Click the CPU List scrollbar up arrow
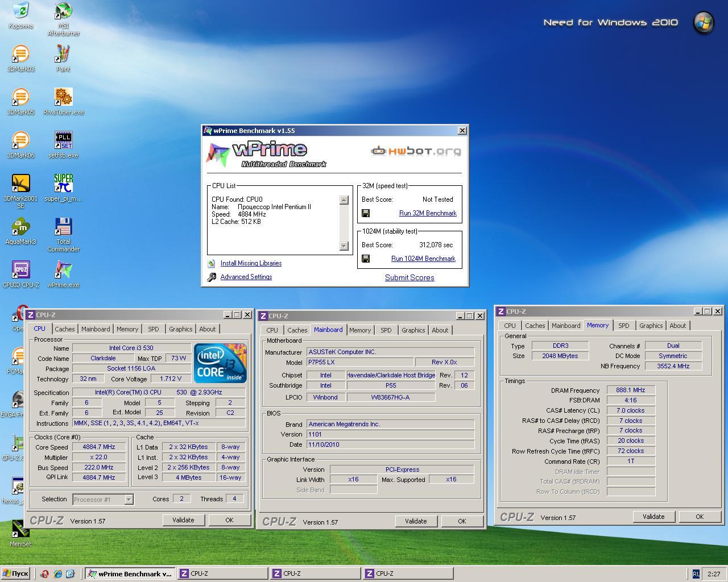 (x=344, y=200)
